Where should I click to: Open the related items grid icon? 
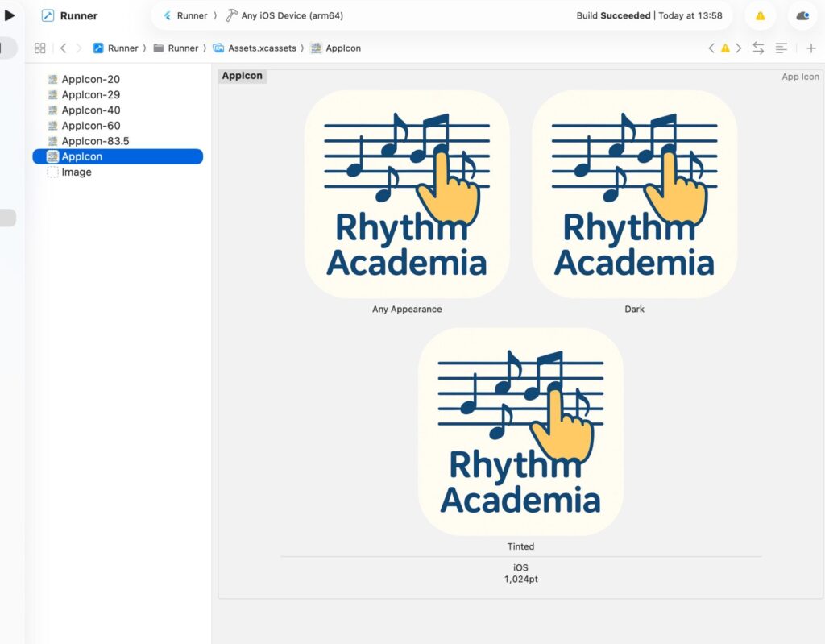(40, 48)
